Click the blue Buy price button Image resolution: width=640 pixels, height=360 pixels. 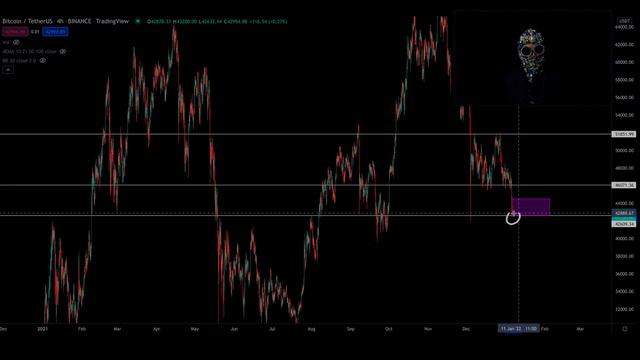click(55, 31)
